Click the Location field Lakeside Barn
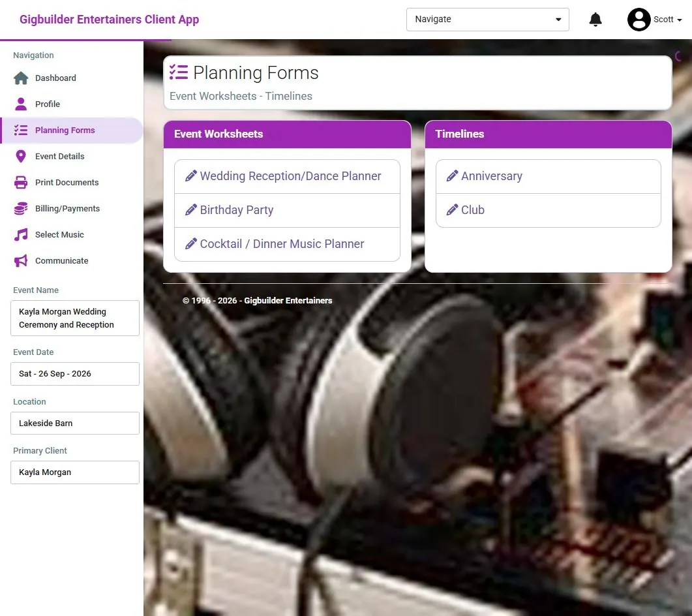This screenshot has width=692, height=616. point(75,423)
